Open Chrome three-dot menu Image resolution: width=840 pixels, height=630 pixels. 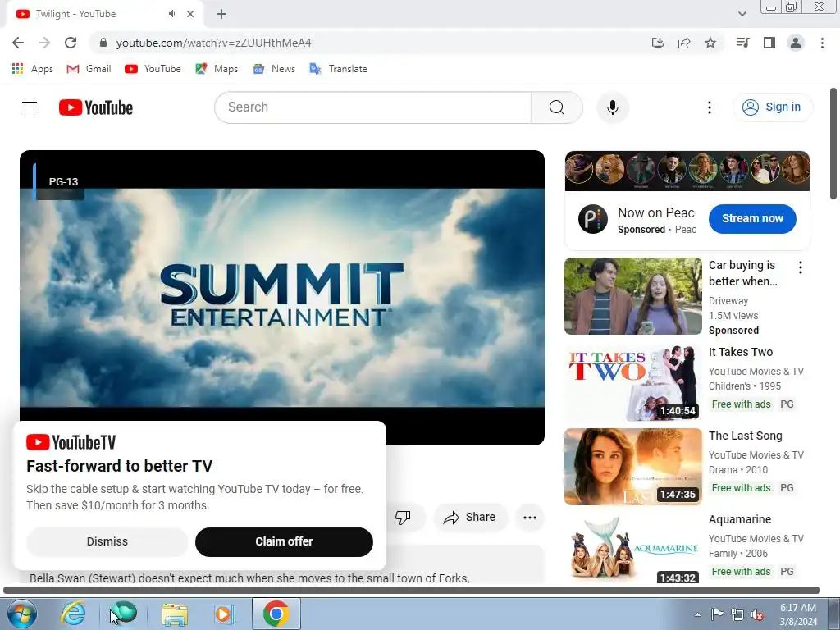click(x=822, y=43)
